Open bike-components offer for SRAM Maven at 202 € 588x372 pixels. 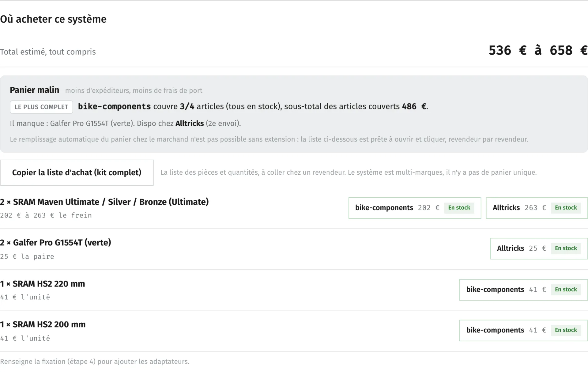tap(415, 208)
